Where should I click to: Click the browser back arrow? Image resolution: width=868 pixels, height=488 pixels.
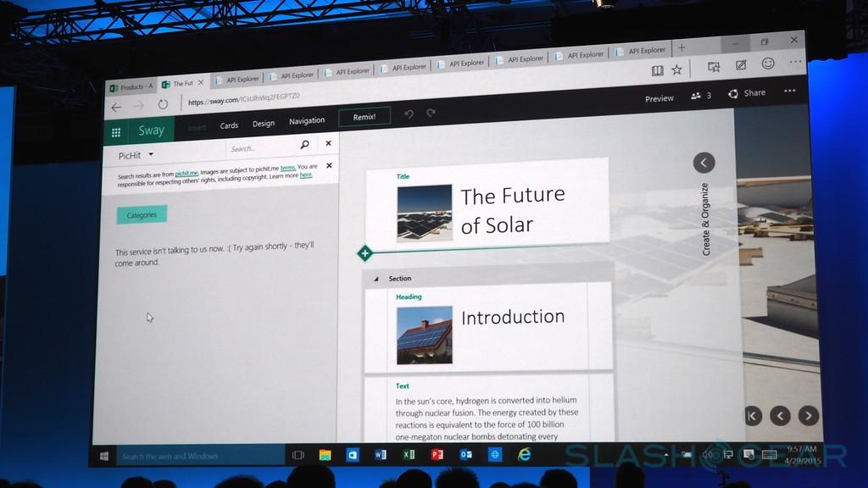click(115, 108)
